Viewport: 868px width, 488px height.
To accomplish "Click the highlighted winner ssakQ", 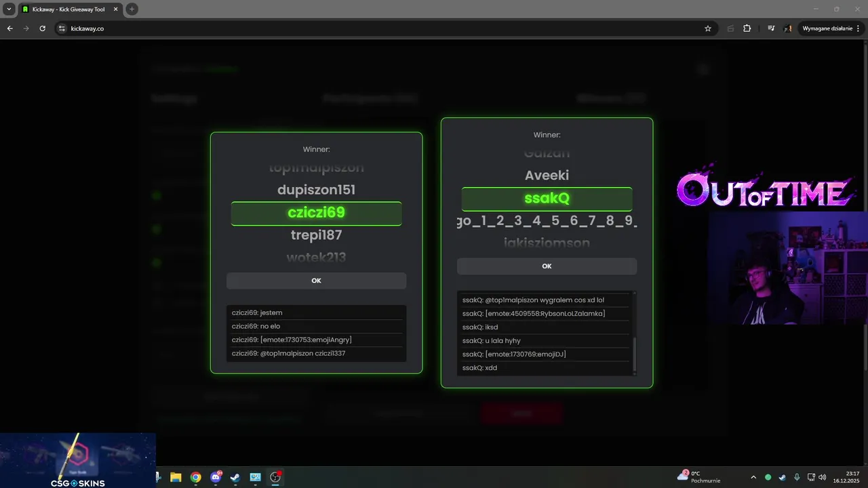I will 547,199.
